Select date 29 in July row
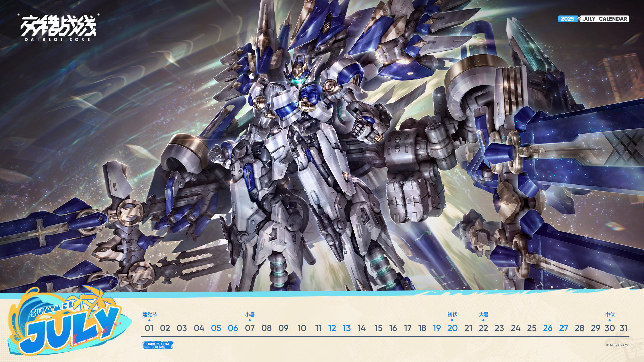644x362 pixels. click(596, 328)
